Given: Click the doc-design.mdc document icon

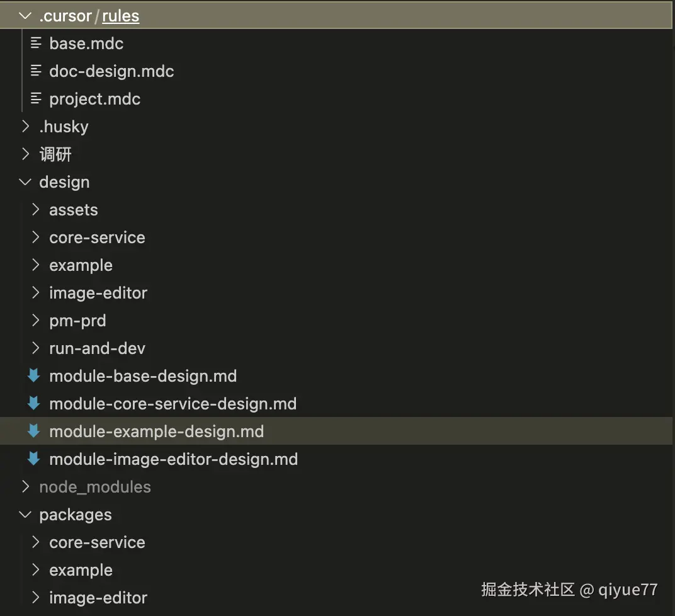Looking at the screenshot, I should 36,71.
